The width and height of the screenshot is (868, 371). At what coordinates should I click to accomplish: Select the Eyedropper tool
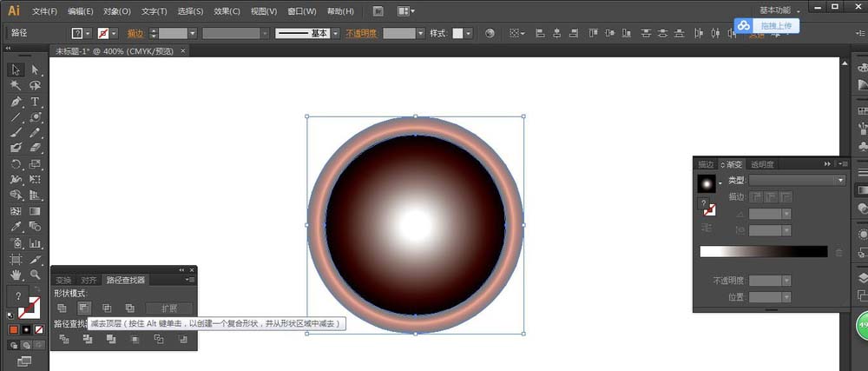(16, 227)
